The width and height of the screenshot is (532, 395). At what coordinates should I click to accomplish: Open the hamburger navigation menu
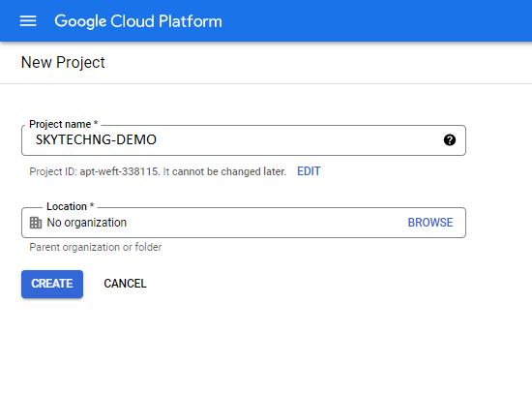pyautogui.click(x=28, y=21)
